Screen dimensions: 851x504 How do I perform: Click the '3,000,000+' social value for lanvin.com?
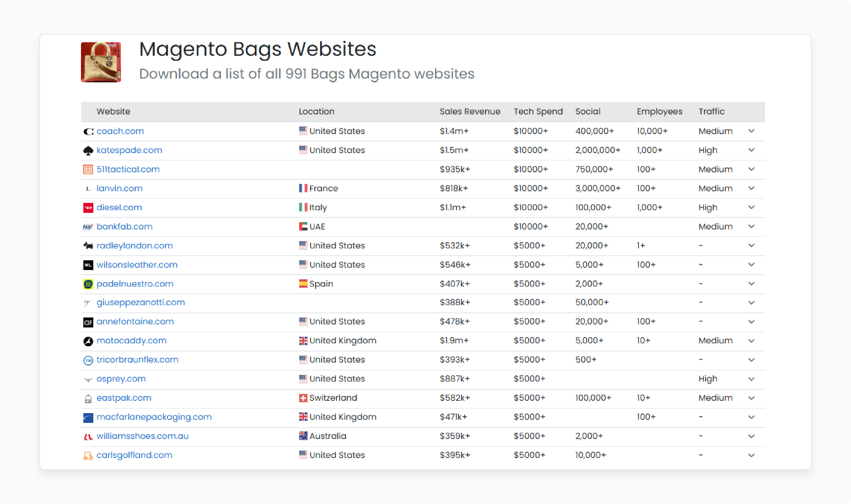(598, 188)
